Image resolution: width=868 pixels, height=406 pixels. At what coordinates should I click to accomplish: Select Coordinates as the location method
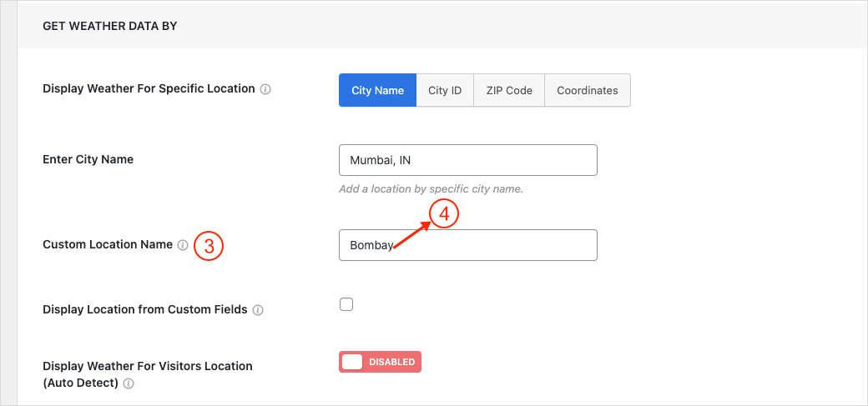[588, 90]
